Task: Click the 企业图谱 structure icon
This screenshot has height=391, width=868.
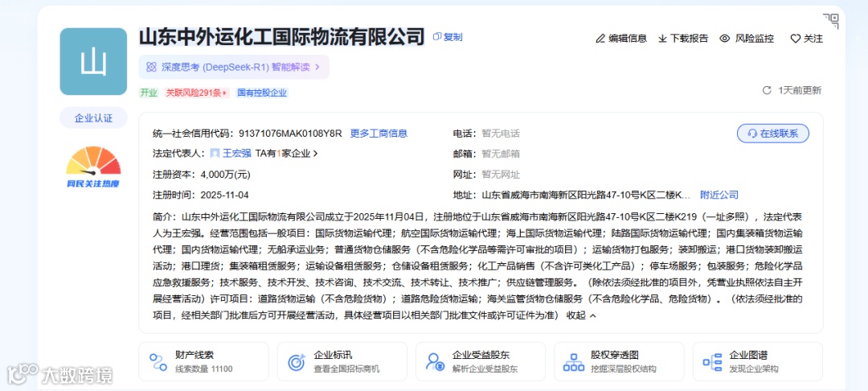Action: point(712,362)
